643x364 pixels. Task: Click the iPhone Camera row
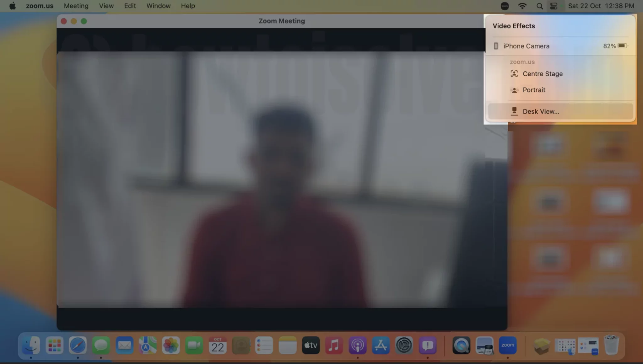560,46
